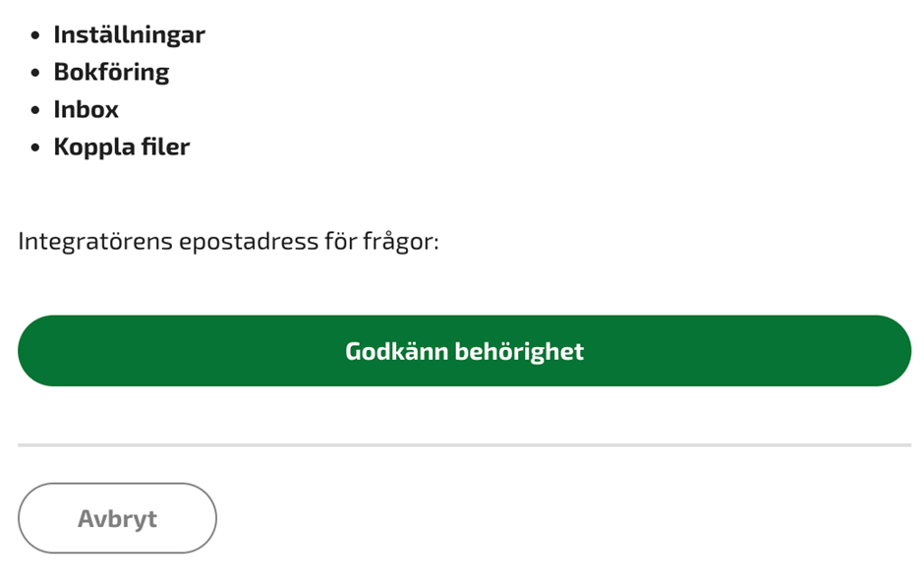The image size is (924, 584).
Task: Click the bullet dot beside Koppla filer
Action: coord(35,147)
